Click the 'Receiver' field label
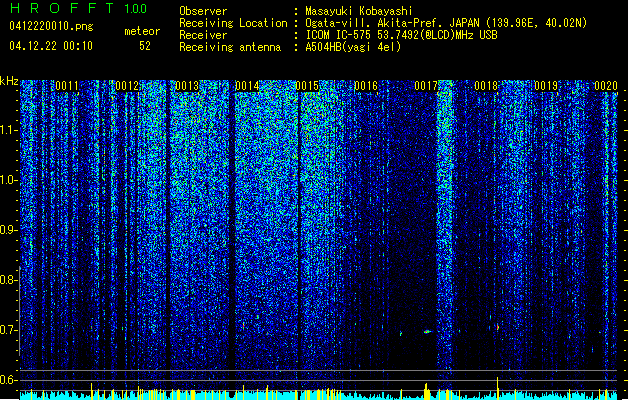 pyautogui.click(x=203, y=35)
